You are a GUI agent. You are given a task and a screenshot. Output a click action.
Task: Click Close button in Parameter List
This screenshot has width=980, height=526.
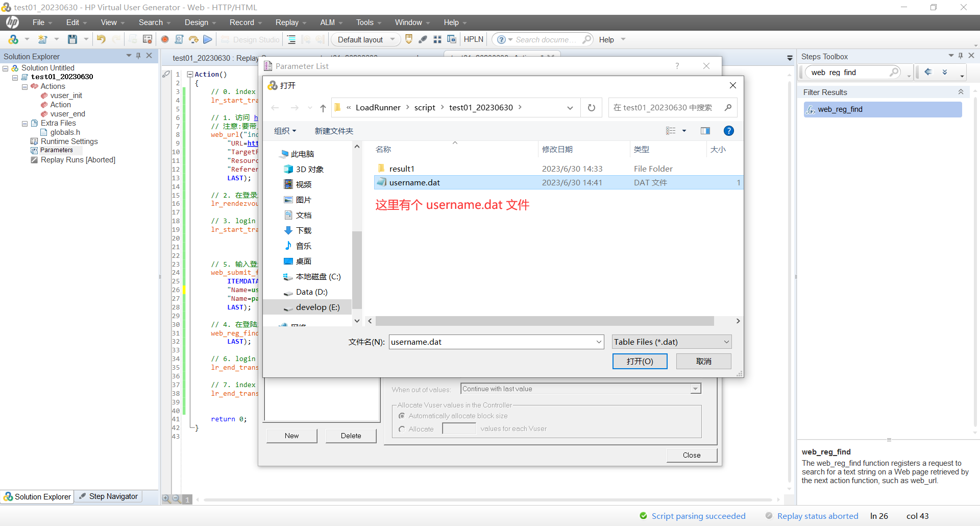(x=692, y=455)
